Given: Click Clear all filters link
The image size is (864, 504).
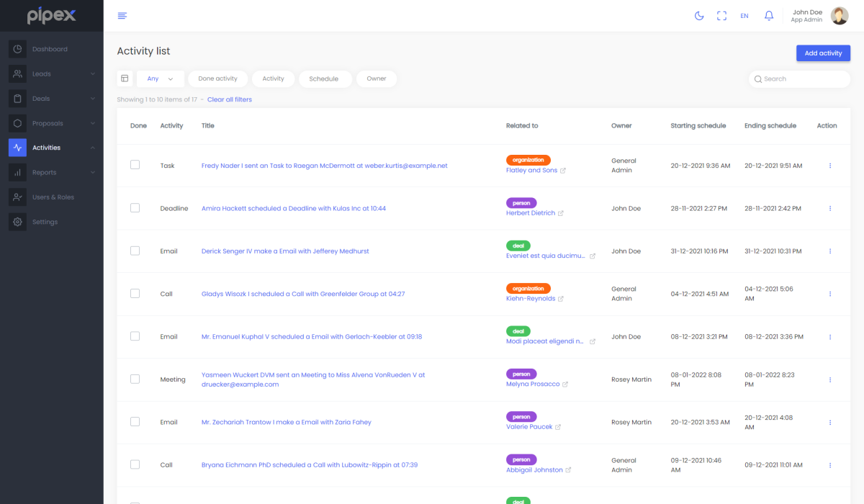Looking at the screenshot, I should [230, 99].
